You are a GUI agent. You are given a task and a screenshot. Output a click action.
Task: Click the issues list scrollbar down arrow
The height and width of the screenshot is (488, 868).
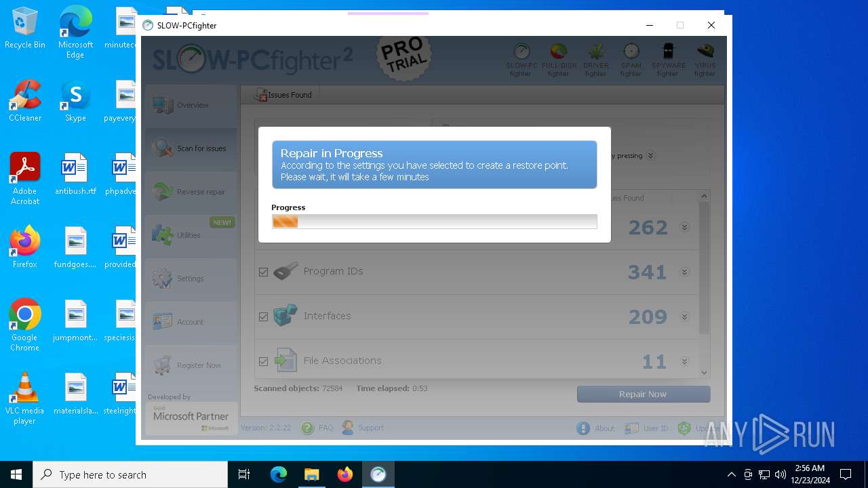(704, 372)
